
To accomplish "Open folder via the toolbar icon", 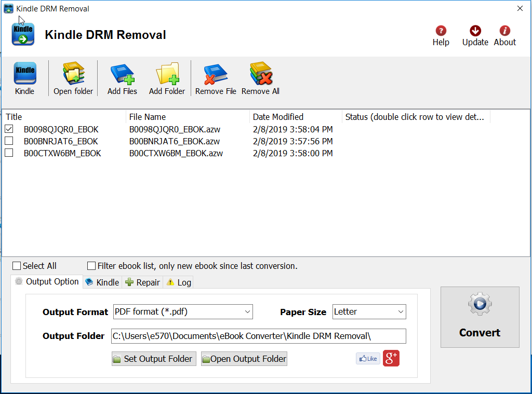I will tap(73, 73).
